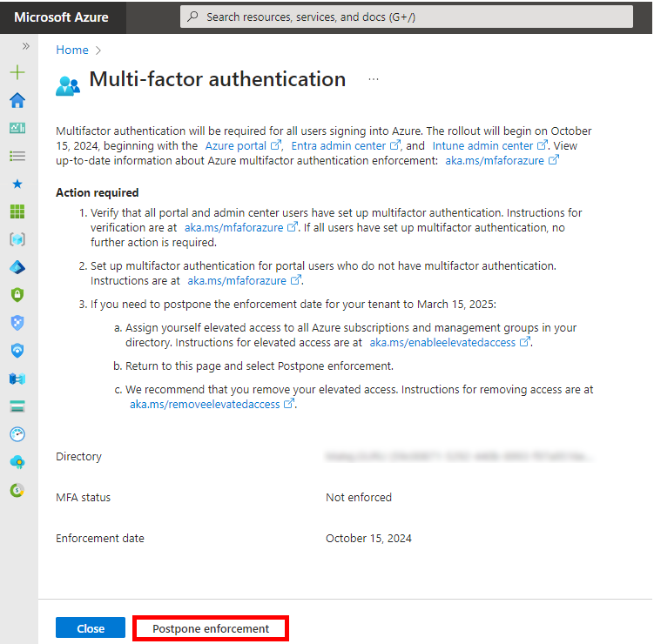
Task: Open the Resource groups cube-in-brackets icon
Action: tap(17, 239)
